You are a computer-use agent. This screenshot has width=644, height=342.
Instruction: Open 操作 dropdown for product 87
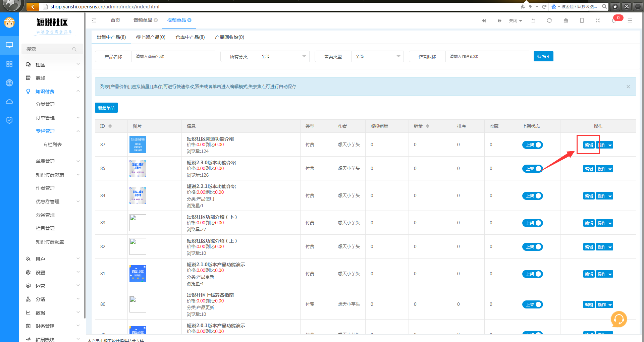[x=604, y=145]
